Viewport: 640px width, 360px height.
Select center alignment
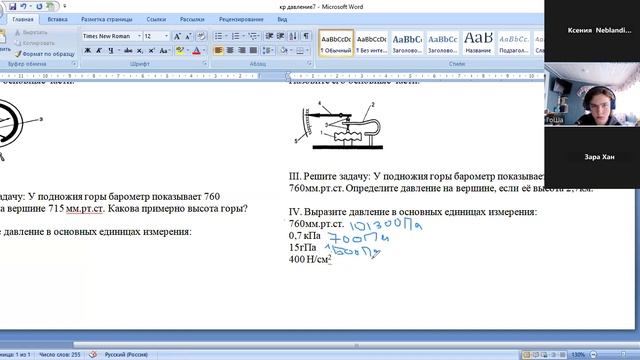pos(230,51)
